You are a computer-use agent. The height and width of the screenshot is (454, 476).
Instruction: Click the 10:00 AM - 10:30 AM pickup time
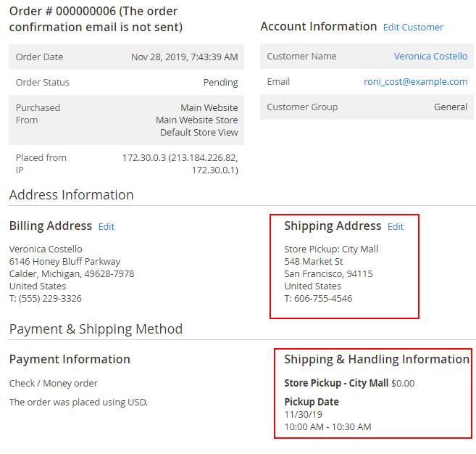tap(327, 427)
